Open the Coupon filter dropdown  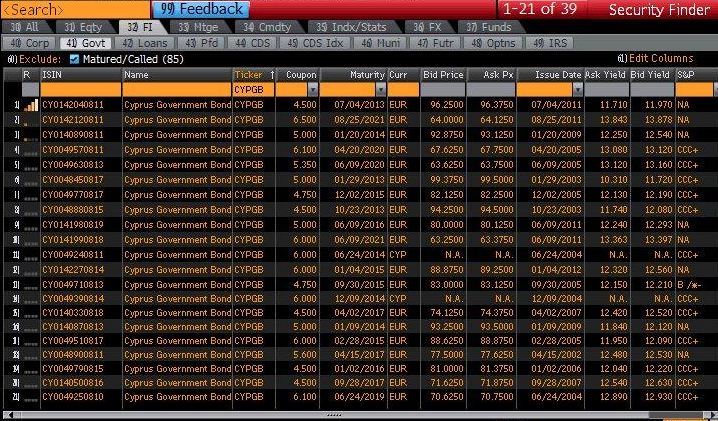313,89
